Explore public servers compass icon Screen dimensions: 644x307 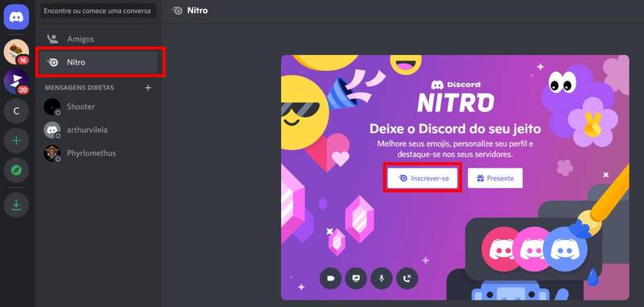click(x=16, y=170)
